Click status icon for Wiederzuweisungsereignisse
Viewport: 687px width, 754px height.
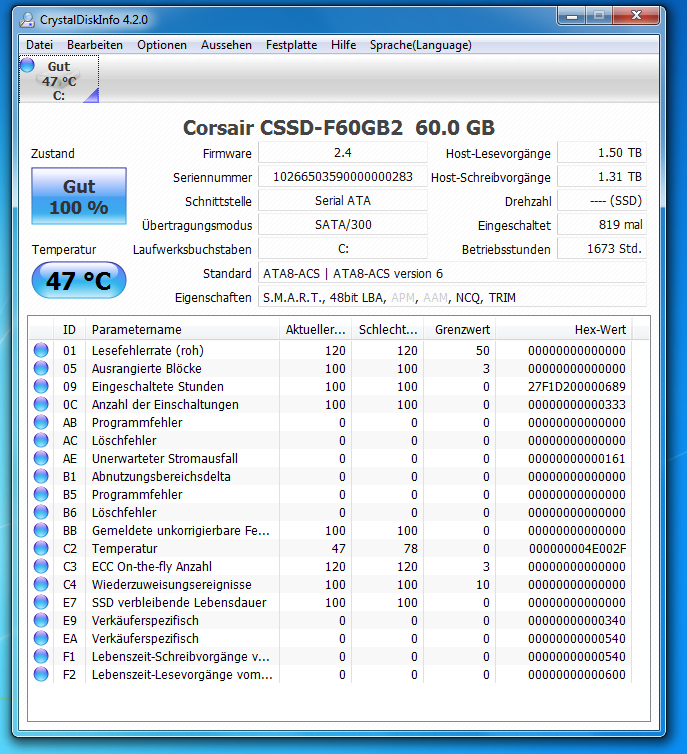tap(41, 584)
